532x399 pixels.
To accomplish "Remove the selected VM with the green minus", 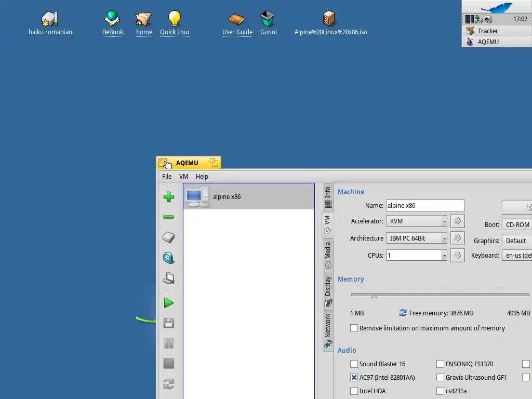I will [169, 217].
